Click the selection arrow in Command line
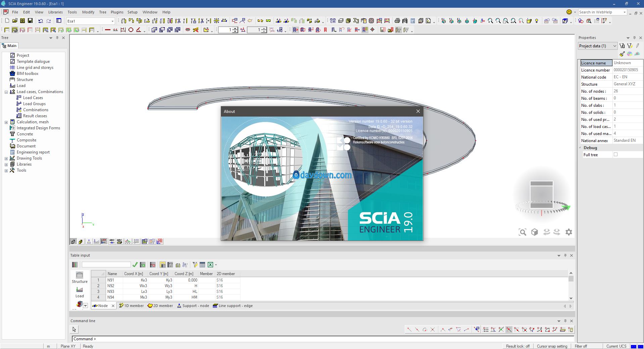Image resolution: width=644 pixels, height=349 pixels. tap(74, 330)
